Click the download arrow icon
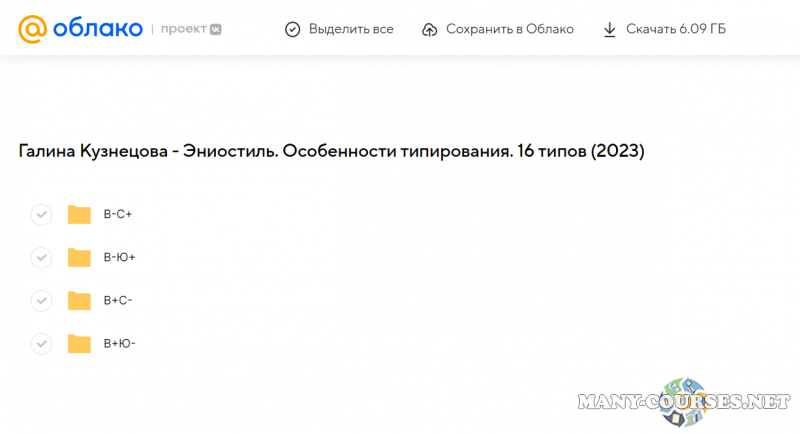The height and width of the screenshot is (435, 800). pyautogui.click(x=609, y=30)
